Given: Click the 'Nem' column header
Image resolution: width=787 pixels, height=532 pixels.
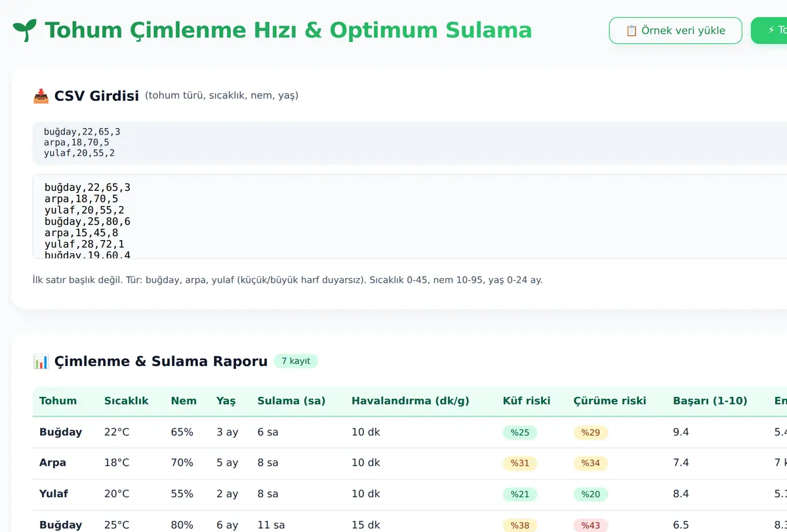Looking at the screenshot, I should (x=184, y=401).
